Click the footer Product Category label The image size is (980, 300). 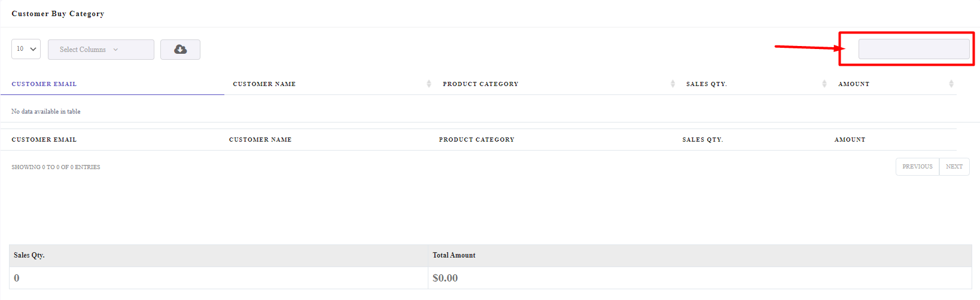coord(477,140)
